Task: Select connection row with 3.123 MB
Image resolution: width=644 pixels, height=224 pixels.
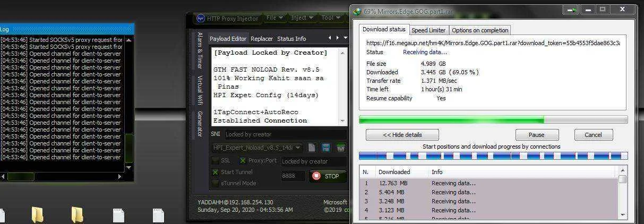Action: [x=489, y=210]
